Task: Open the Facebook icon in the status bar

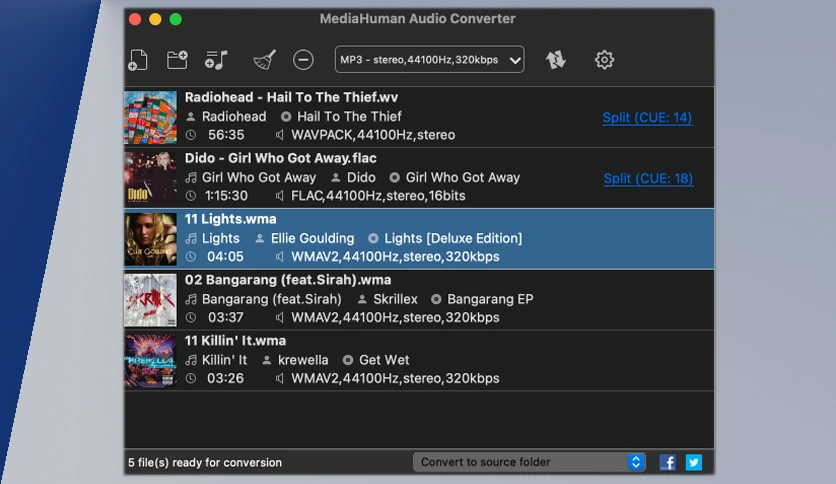Action: coord(668,462)
